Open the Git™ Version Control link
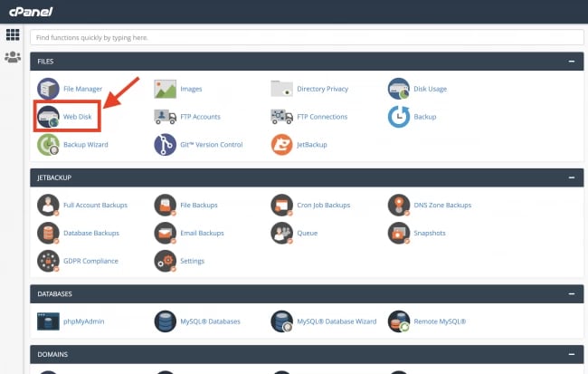588x374 pixels. [x=212, y=145]
